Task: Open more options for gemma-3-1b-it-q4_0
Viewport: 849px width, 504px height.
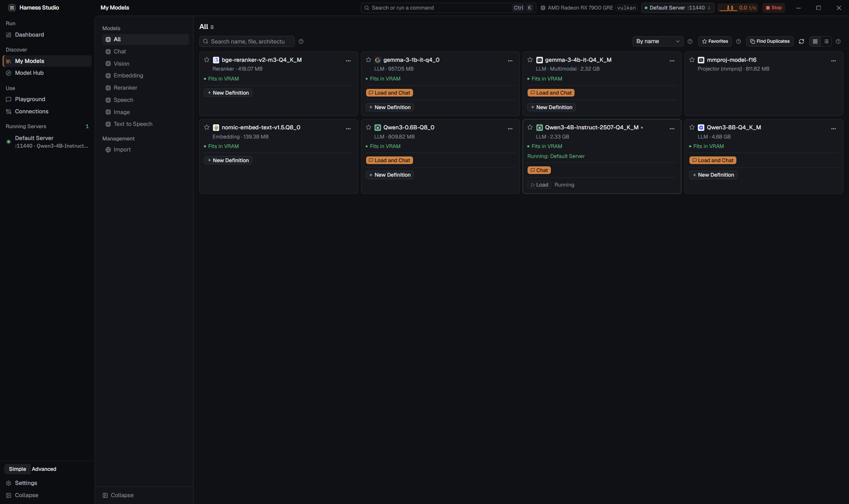Action: 510,61
